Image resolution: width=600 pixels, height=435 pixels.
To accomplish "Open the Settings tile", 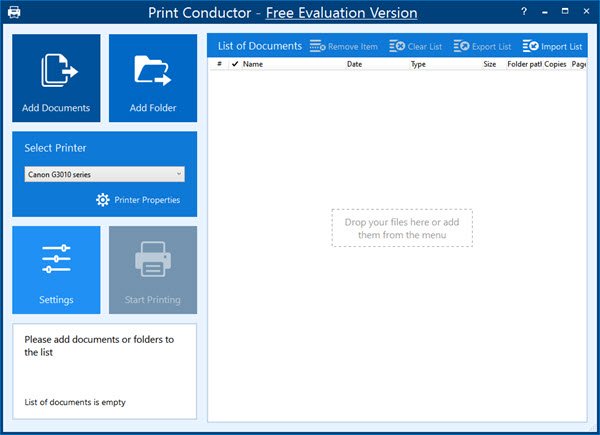I will coord(56,270).
